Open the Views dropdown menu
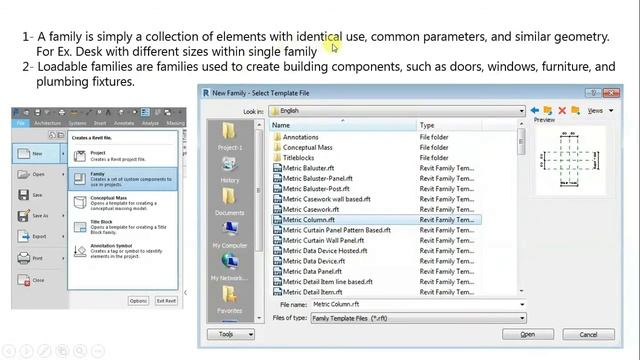640x360 pixels. coord(600,111)
